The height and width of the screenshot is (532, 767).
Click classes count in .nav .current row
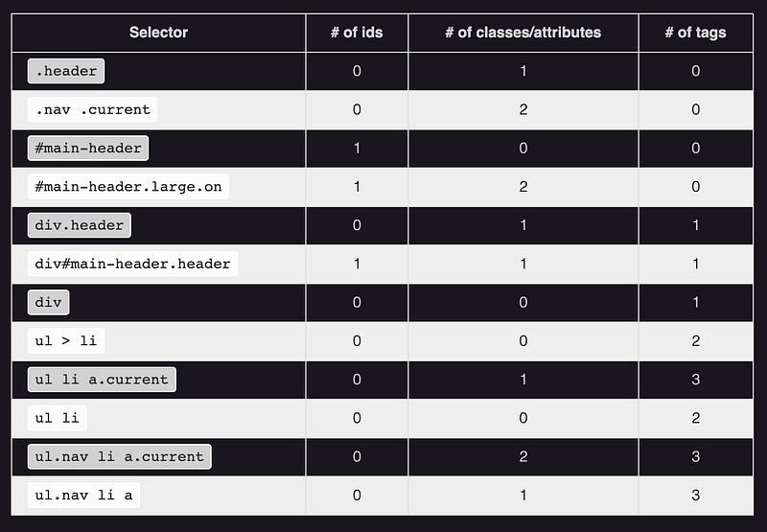click(523, 109)
